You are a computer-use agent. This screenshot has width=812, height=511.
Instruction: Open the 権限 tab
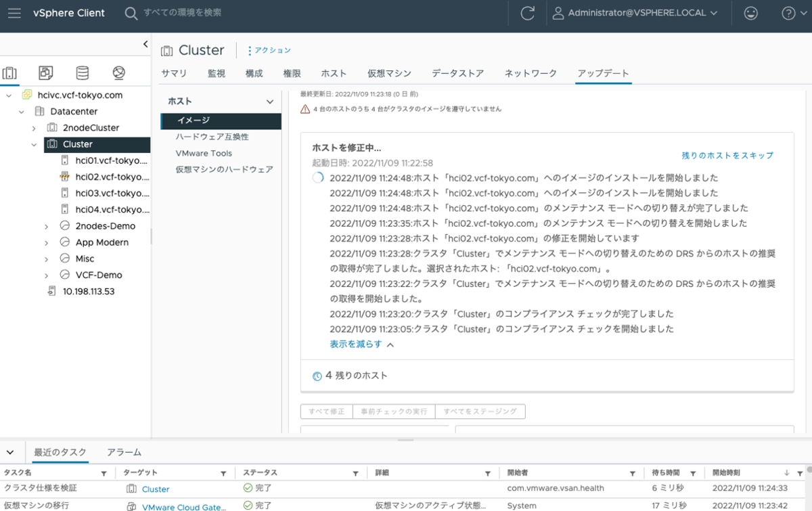292,73
